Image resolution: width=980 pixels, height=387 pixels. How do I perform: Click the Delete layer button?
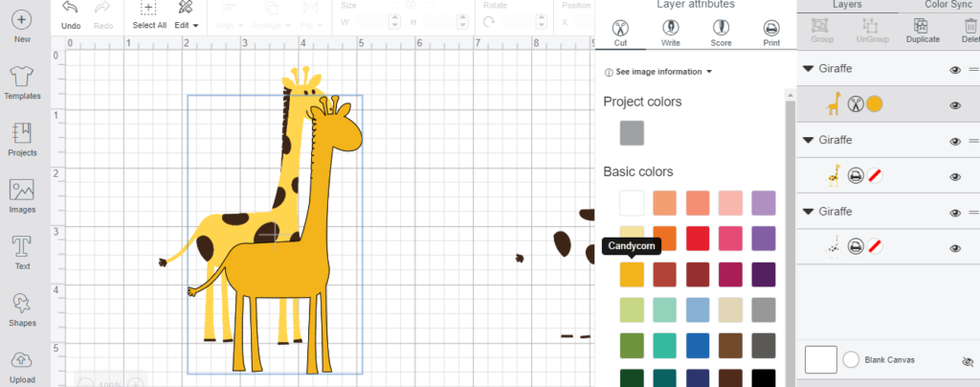970,30
